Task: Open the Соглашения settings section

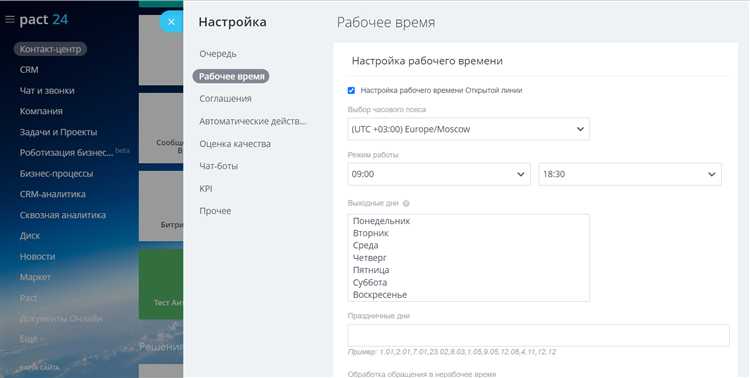Action: click(x=225, y=99)
